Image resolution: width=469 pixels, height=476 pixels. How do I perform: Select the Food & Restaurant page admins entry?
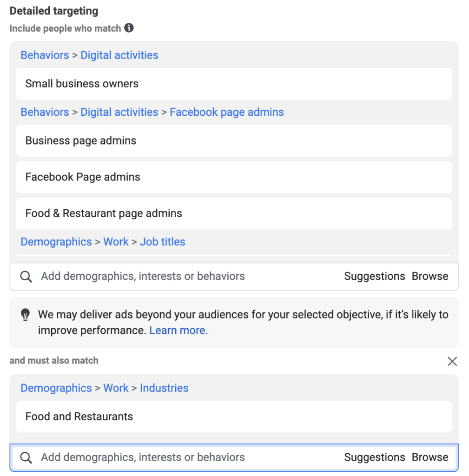point(234,213)
